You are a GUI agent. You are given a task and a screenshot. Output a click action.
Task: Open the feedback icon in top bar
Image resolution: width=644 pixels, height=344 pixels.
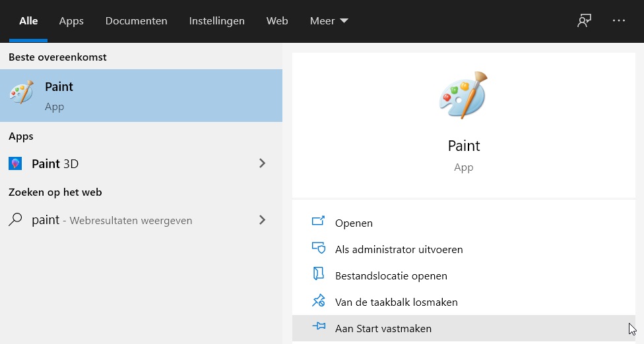click(x=584, y=20)
